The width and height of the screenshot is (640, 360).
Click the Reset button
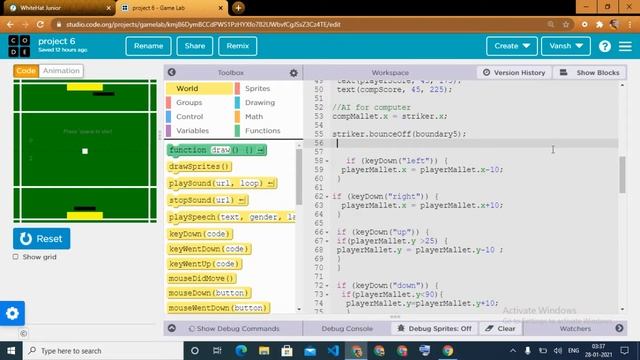click(x=42, y=239)
